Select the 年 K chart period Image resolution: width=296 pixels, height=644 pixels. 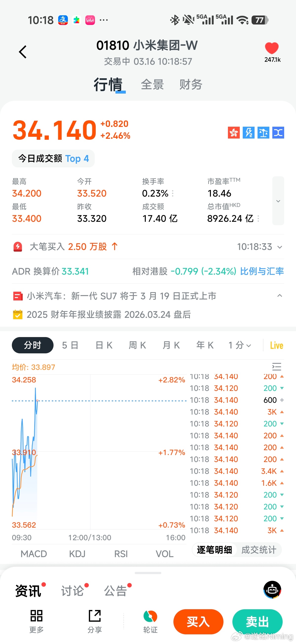point(205,345)
